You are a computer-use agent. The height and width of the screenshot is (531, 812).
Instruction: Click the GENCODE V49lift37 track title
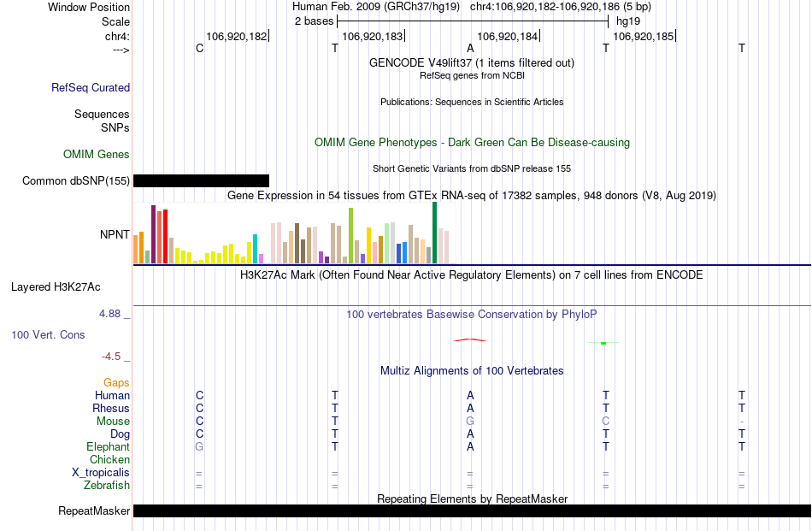(x=472, y=62)
